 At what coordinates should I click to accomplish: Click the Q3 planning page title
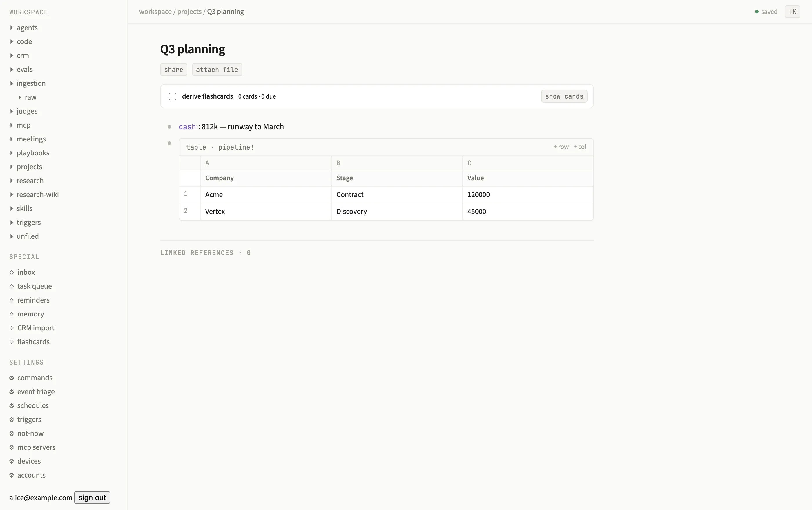point(193,49)
